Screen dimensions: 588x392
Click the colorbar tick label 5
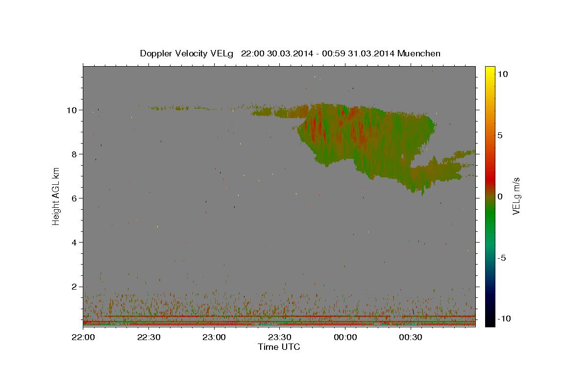(x=500, y=135)
